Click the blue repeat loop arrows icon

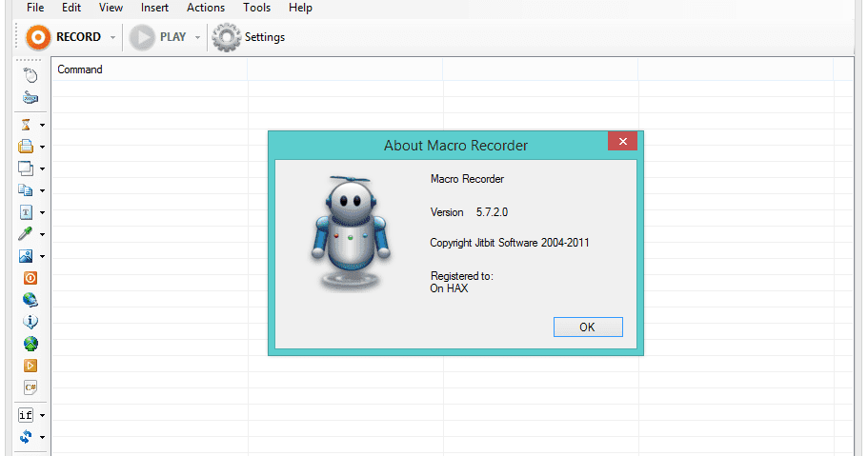[26, 437]
